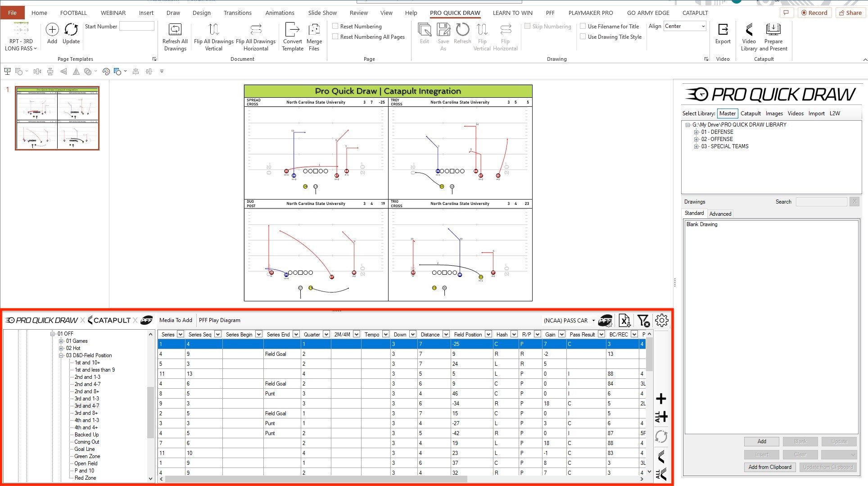Click the filter clear icon
868x486 pixels.
(x=643, y=320)
